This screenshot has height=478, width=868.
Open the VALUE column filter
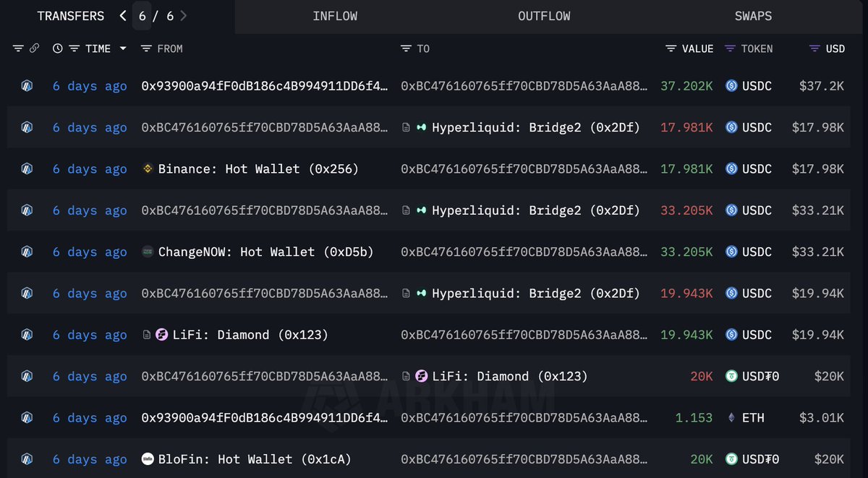(672, 48)
